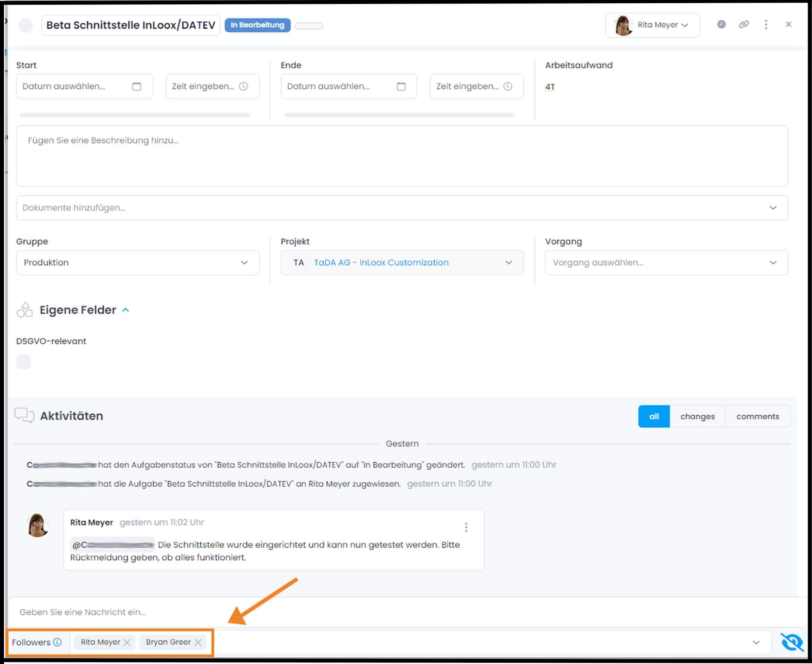812x664 pixels.
Task: Open the In Bearbeitung status badge
Action: tap(257, 25)
